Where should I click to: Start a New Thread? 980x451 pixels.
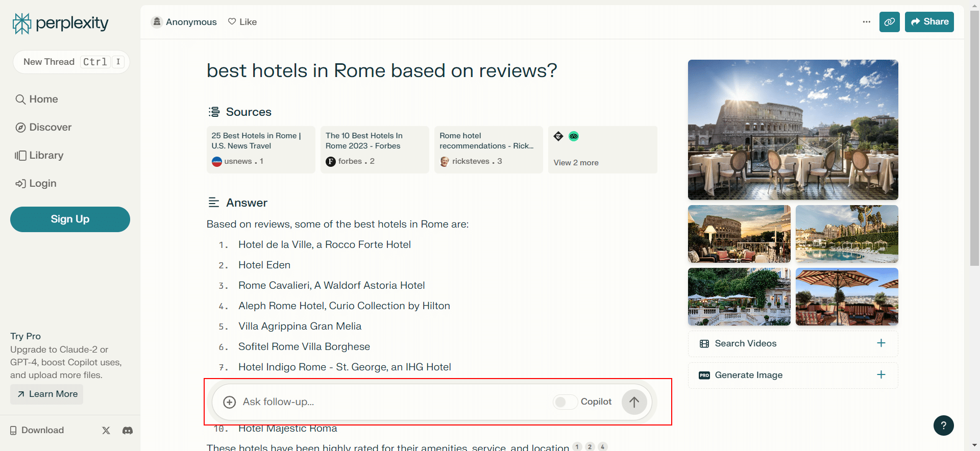(71, 62)
